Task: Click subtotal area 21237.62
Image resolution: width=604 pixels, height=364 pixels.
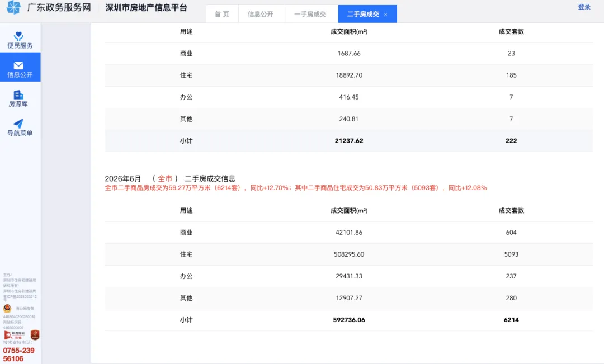Action: point(349,141)
